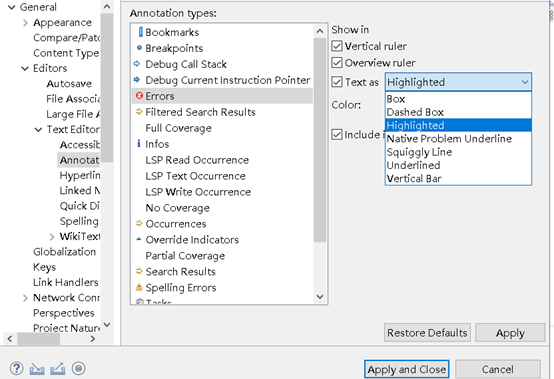
Task: Collapse the Text Editors tree node
Action: pos(38,130)
